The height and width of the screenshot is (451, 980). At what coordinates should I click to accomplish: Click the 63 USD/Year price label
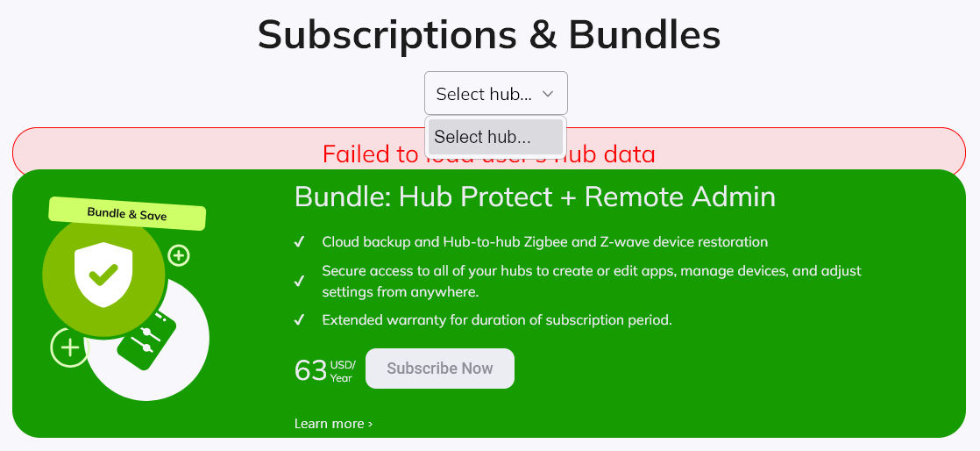click(324, 370)
